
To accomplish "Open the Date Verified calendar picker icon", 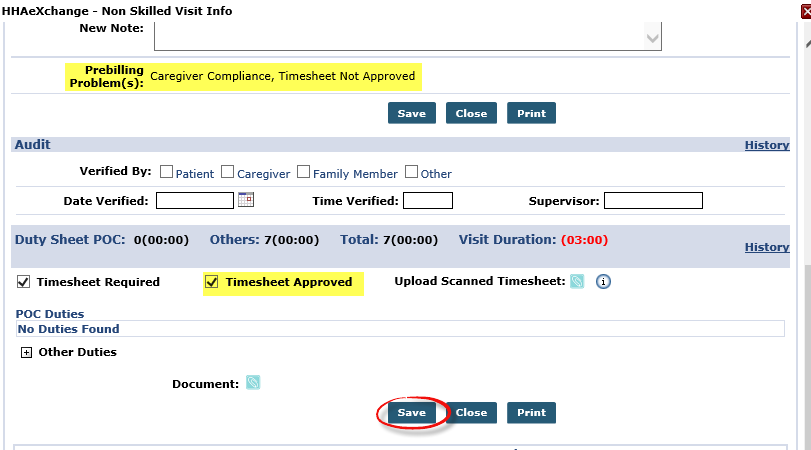I will 246,200.
